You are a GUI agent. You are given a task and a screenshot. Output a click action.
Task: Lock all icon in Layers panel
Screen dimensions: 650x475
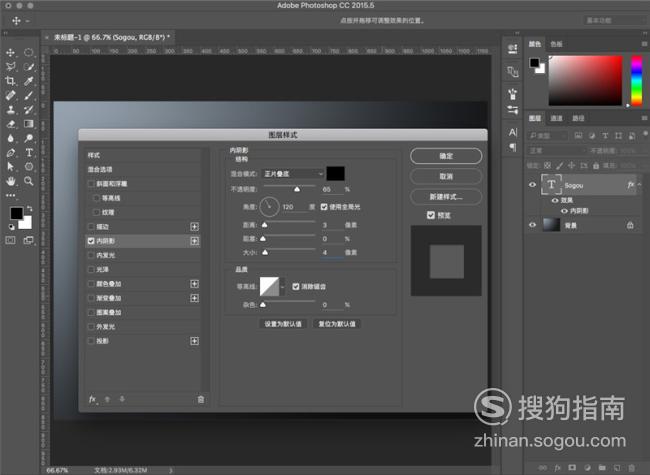pos(596,165)
